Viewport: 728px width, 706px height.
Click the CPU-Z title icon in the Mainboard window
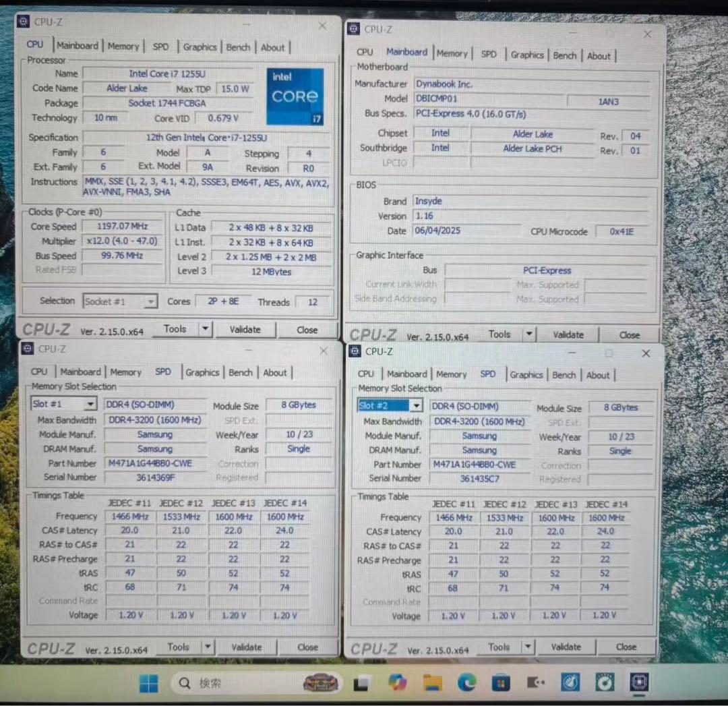354,29
